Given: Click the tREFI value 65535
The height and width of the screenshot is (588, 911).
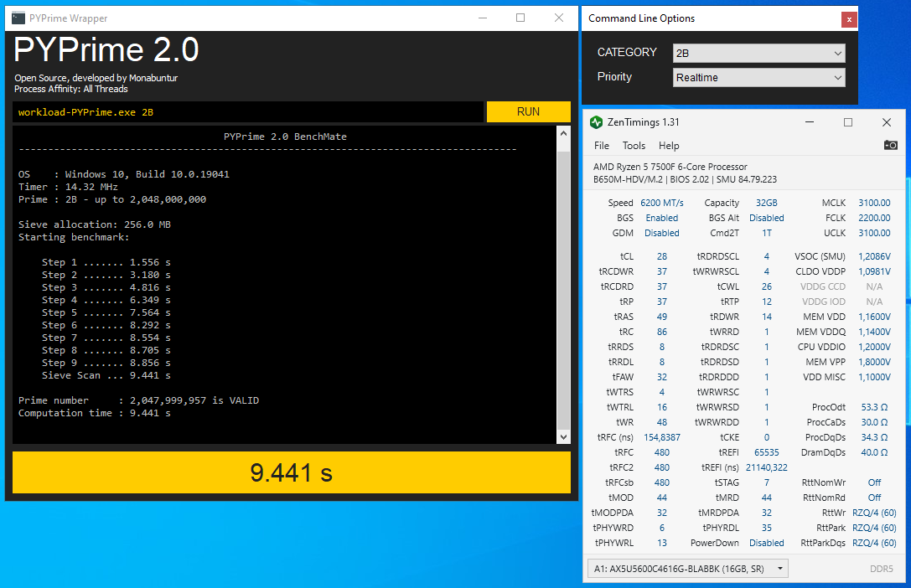Looking at the screenshot, I should (766, 452).
